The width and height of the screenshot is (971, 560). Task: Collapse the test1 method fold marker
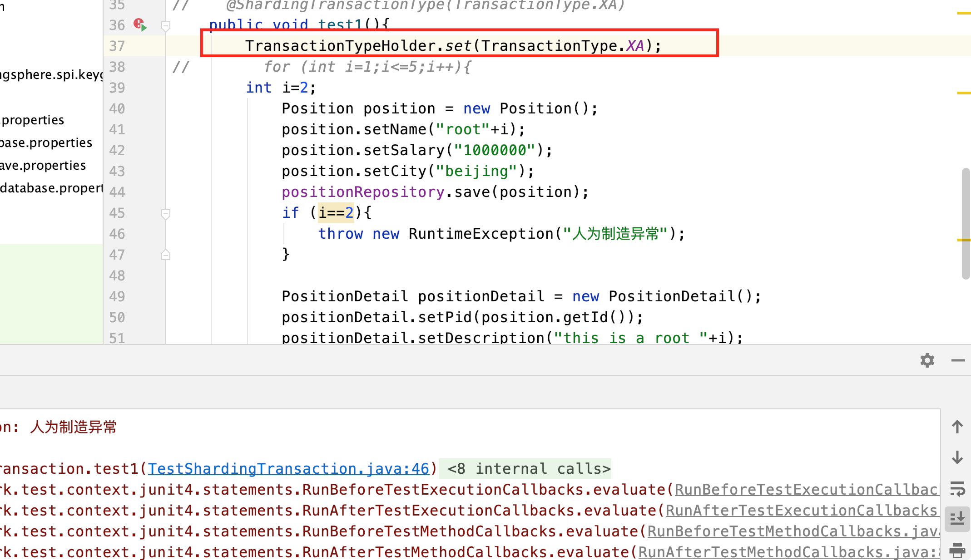click(x=166, y=26)
